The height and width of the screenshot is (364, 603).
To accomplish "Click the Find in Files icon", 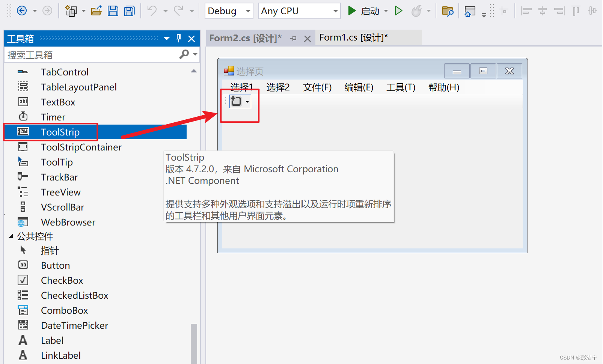I will (x=448, y=11).
